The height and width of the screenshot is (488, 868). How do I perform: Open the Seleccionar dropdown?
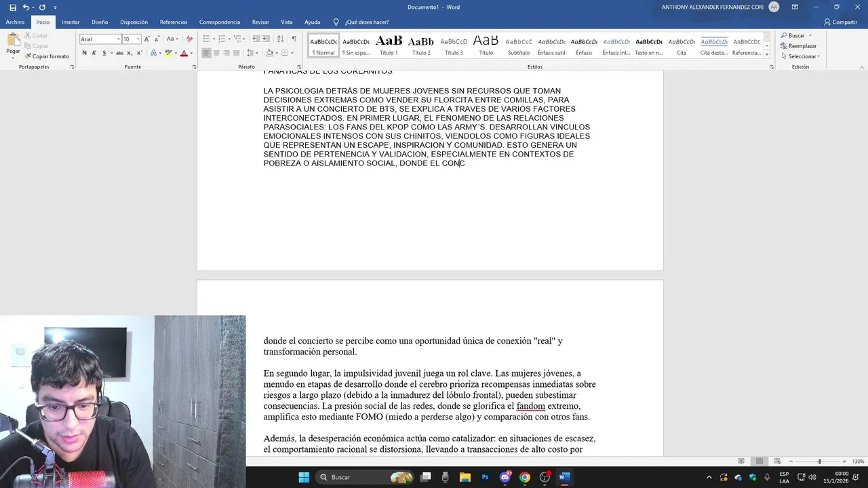pyautogui.click(x=800, y=56)
